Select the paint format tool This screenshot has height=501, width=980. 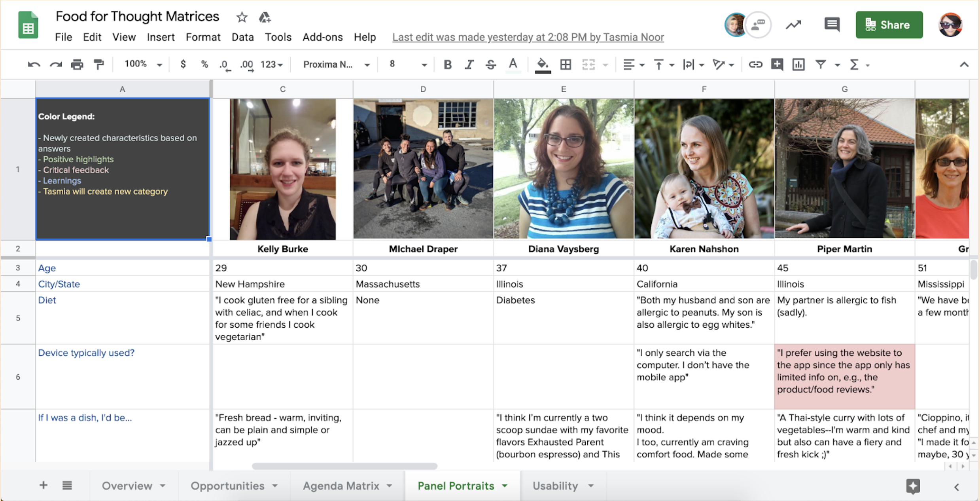point(98,65)
